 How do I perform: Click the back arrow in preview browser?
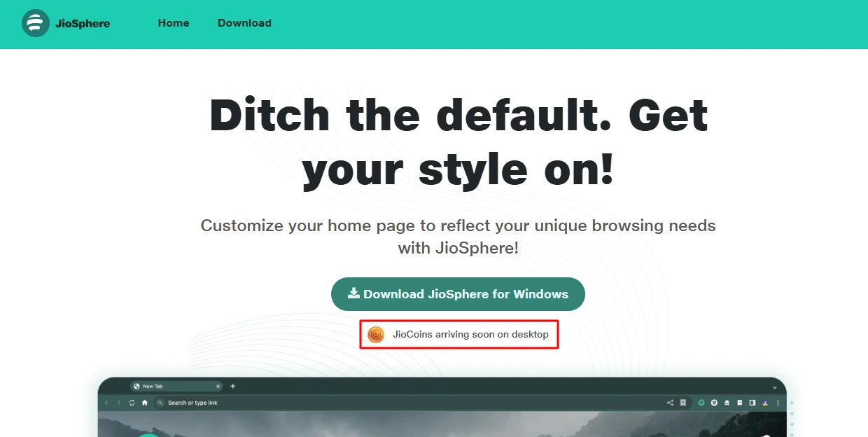pyautogui.click(x=107, y=403)
